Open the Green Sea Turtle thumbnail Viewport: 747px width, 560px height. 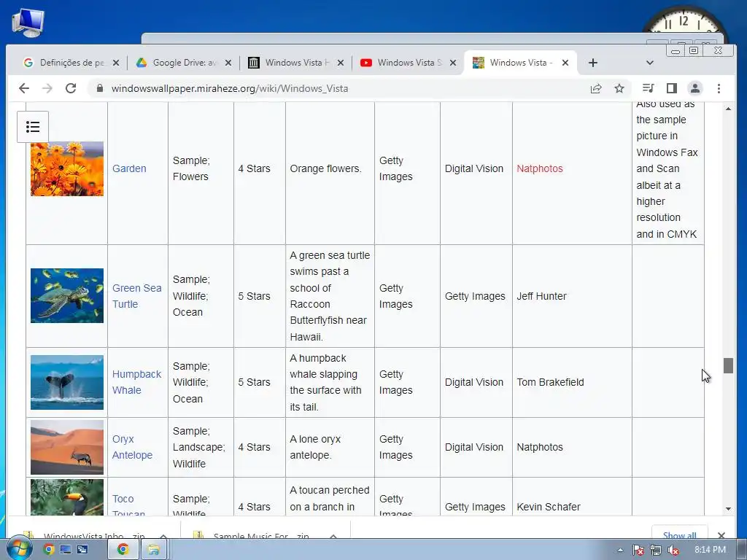tap(67, 296)
